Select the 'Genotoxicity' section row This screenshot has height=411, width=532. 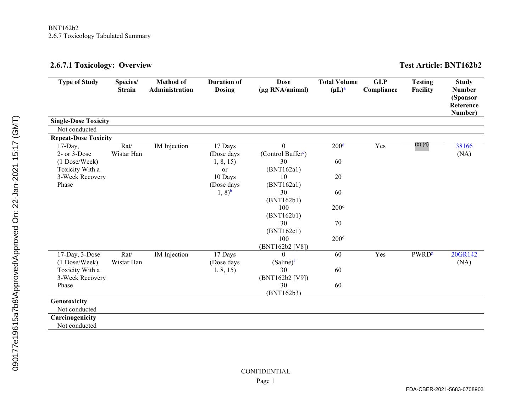pyautogui.click(x=266, y=301)
